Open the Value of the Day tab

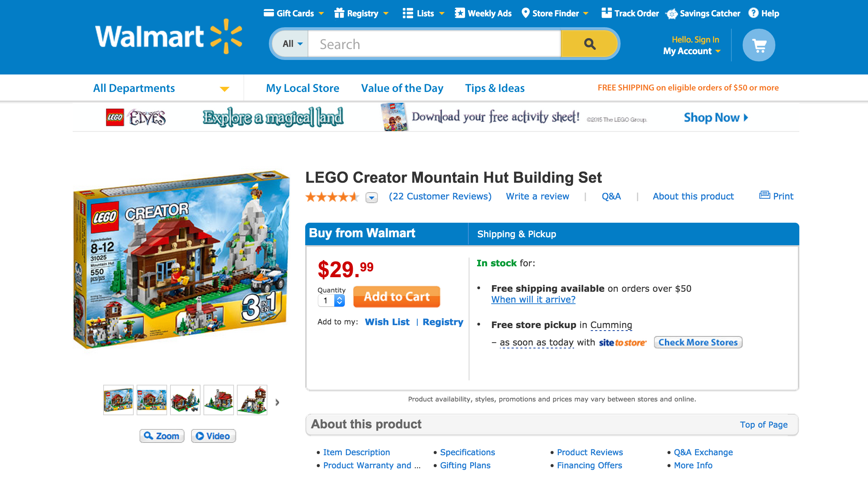pos(402,88)
